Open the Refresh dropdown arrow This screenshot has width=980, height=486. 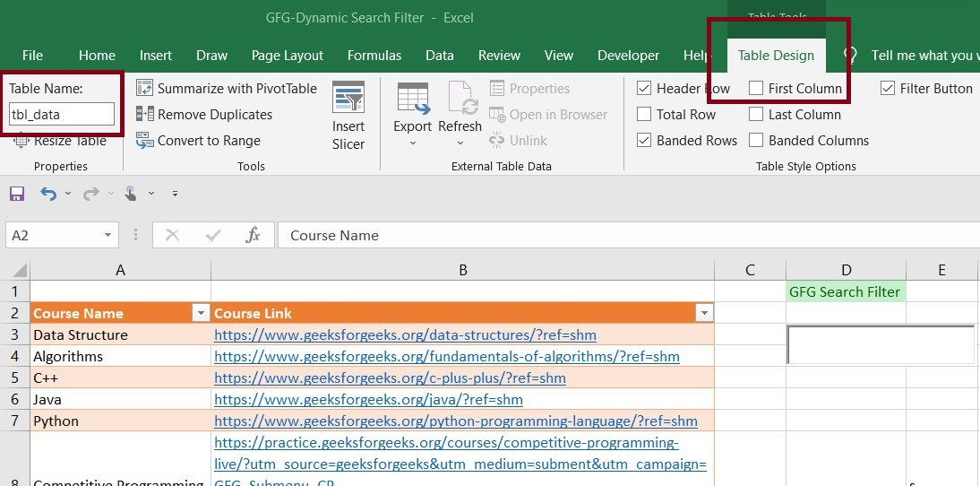(x=460, y=143)
